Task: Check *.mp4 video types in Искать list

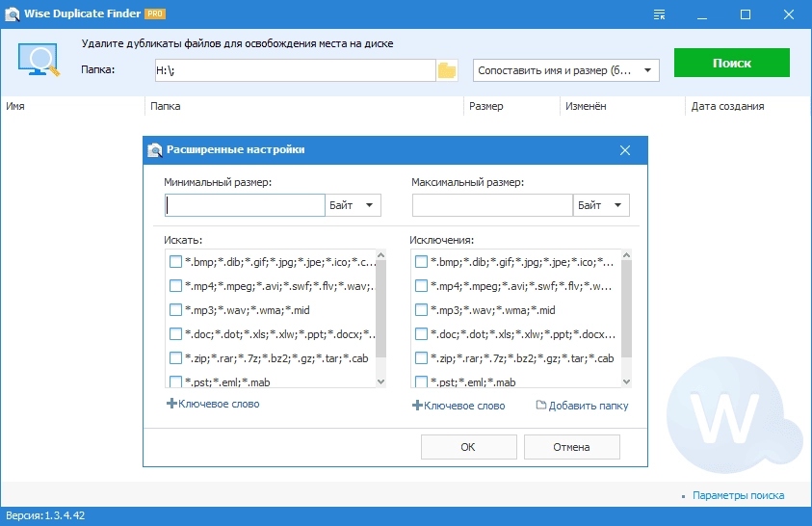Action: point(175,286)
